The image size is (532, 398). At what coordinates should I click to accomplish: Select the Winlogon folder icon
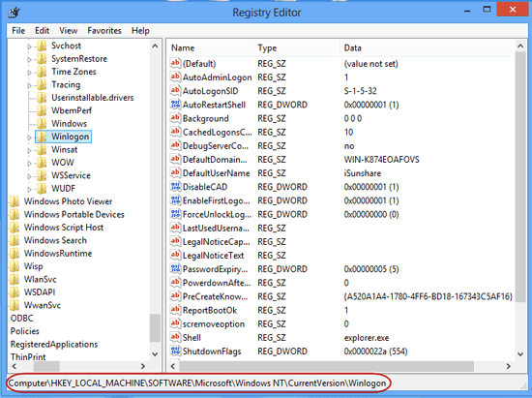point(42,137)
